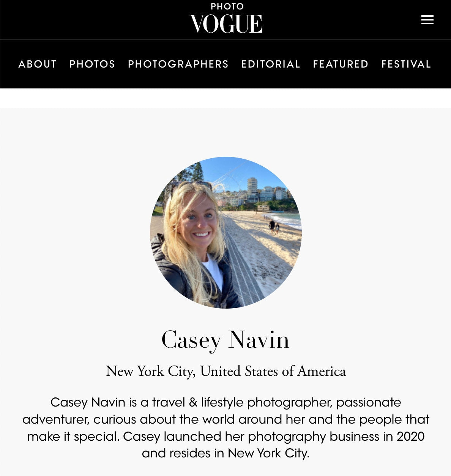
Task: Click the New York City location line
Action: pos(226,371)
